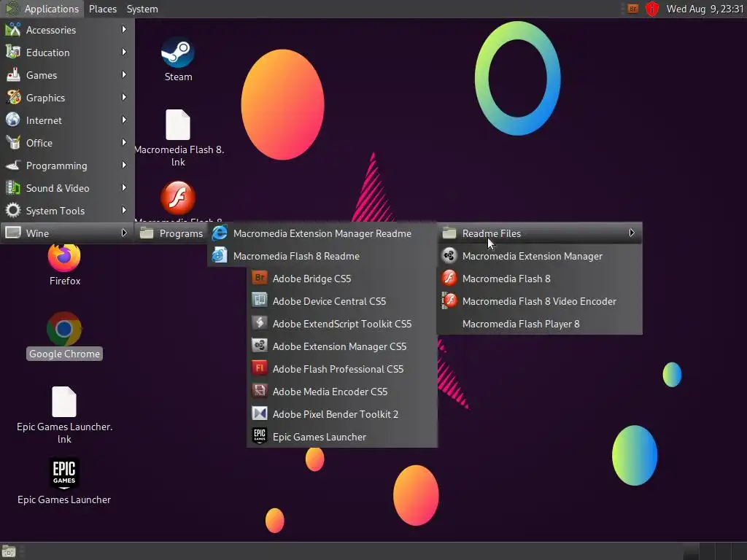Click the Extension Manager Readme browser icon
The height and width of the screenshot is (560, 747).
(x=220, y=233)
